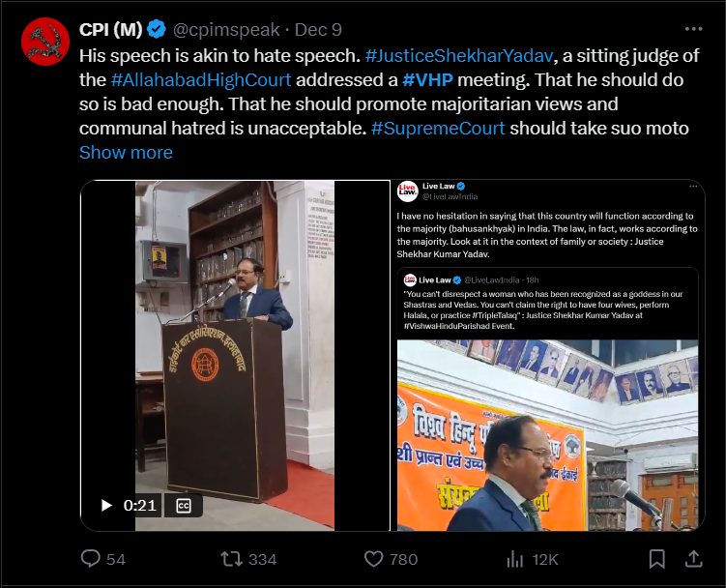726x588 pixels.
Task: Open the #JusticeShekharYadav hashtag
Action: 459,55
